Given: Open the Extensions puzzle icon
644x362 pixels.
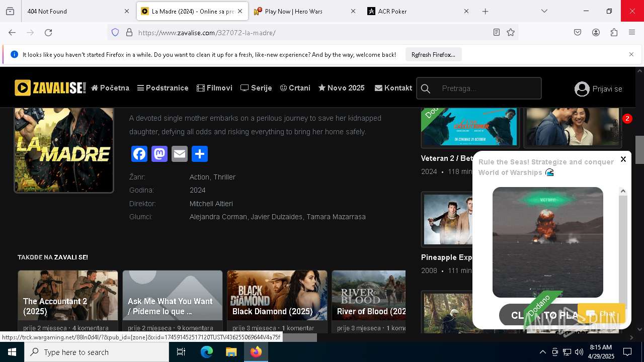Looking at the screenshot, I should click(x=614, y=32).
